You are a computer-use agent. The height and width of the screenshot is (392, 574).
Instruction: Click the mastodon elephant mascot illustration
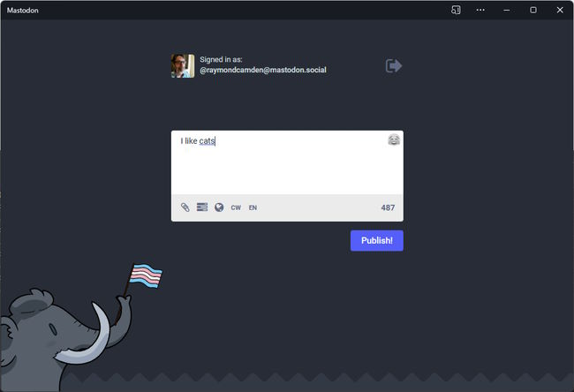pyautogui.click(x=53, y=335)
